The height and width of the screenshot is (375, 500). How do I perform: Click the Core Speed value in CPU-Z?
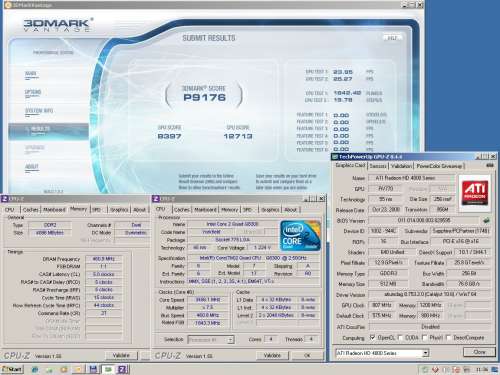point(208,300)
